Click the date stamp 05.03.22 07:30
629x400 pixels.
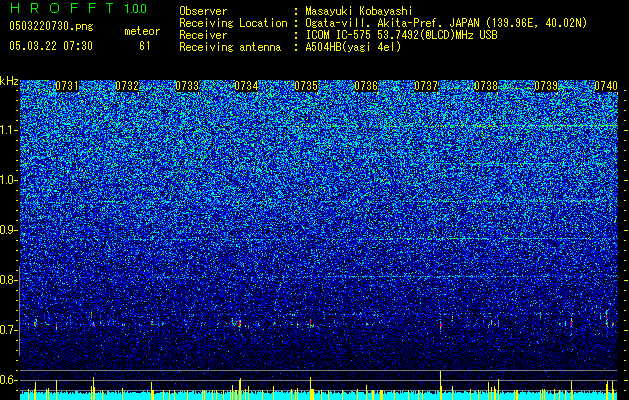[51, 46]
